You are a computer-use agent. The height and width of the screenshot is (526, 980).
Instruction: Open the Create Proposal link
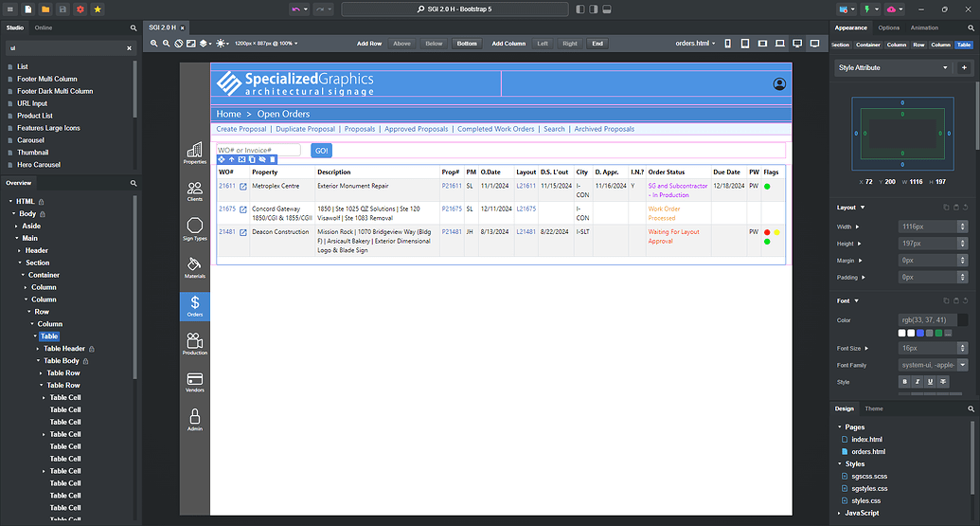tap(241, 130)
